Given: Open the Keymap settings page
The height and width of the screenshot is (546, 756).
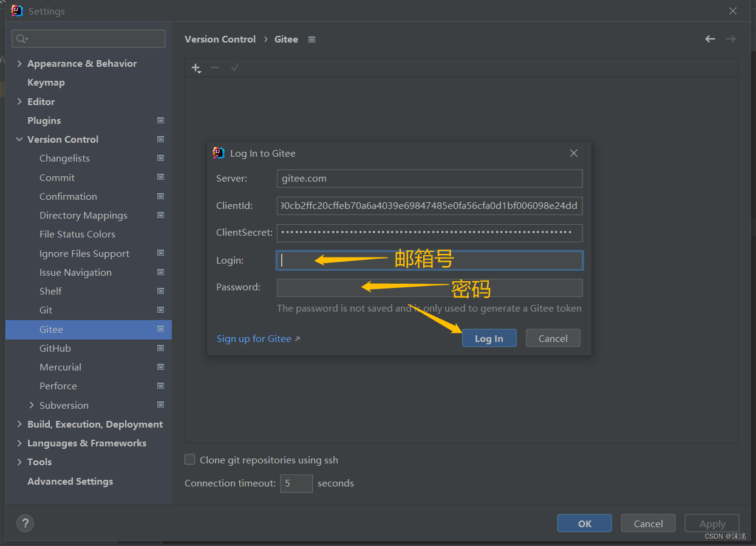Looking at the screenshot, I should point(46,83).
